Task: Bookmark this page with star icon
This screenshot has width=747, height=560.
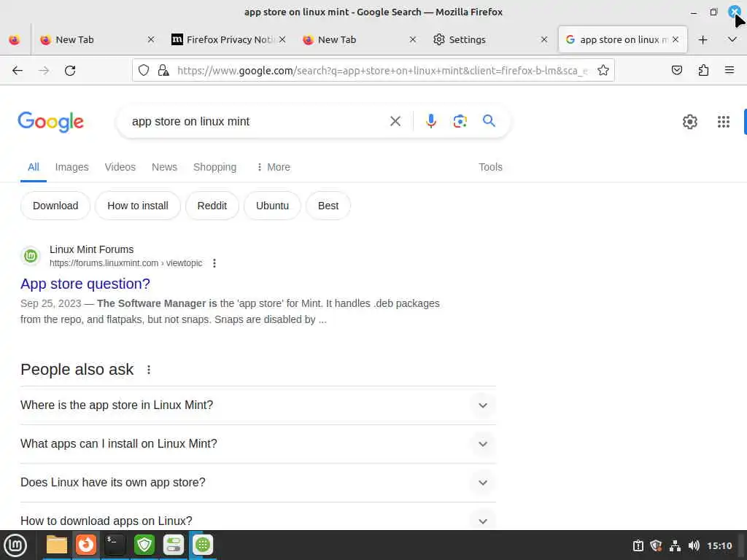Action: click(603, 71)
